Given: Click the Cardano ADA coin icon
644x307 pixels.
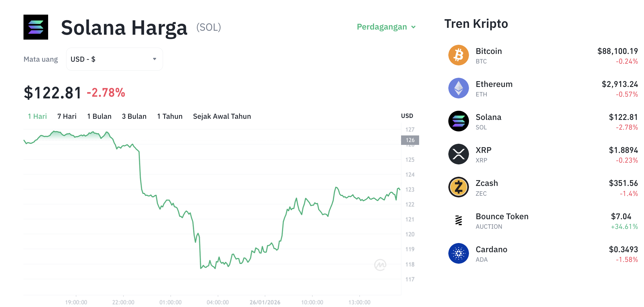Looking at the screenshot, I should click(458, 253).
